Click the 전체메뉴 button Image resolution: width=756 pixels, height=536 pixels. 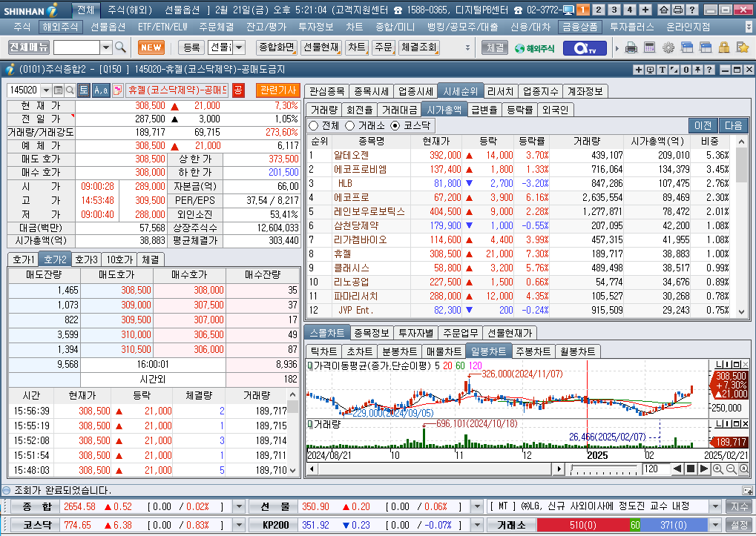29,47
